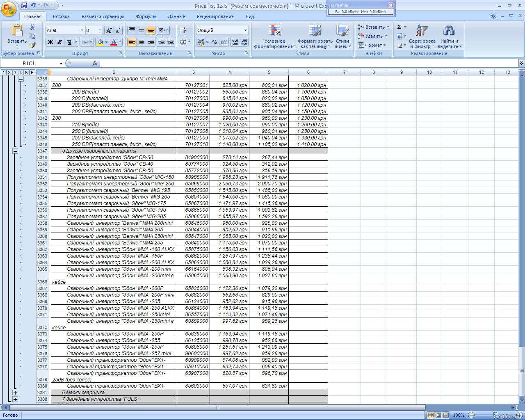Screen dimensions: 525x420
Task: Save the workbook from the quick access toolbar
Action: click(x=24, y=5)
